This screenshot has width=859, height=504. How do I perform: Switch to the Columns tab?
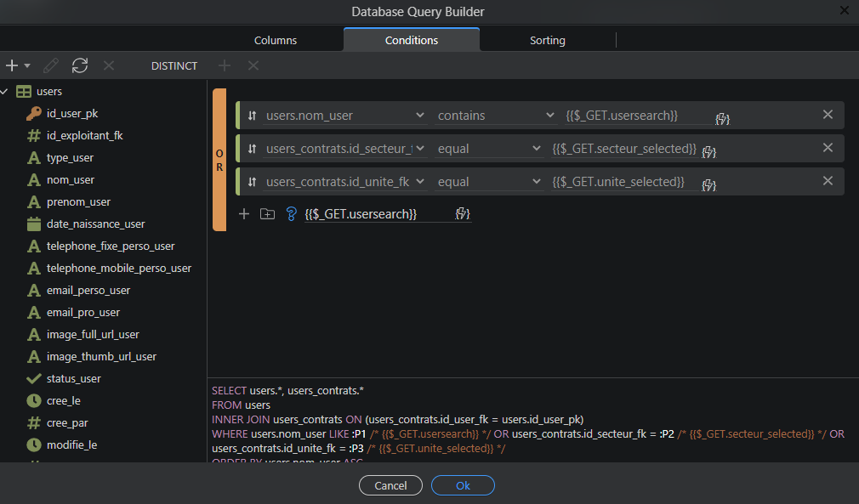coord(276,40)
